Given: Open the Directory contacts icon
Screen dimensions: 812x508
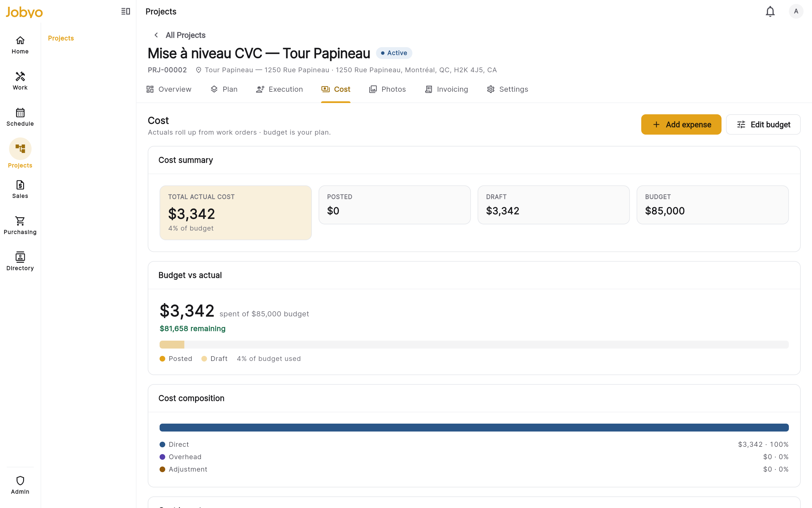Looking at the screenshot, I should [20, 257].
